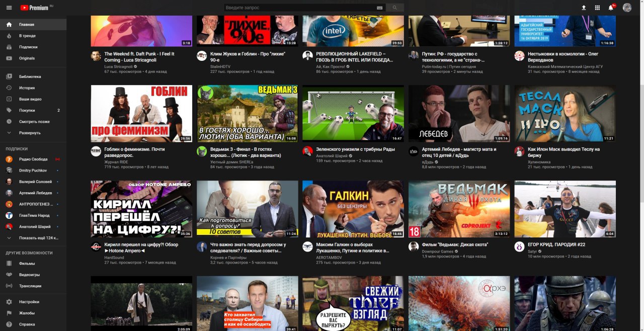The height and width of the screenshot is (331, 644).
Task: Open Тесла Маск и IPO thumbnail
Action: click(x=565, y=114)
